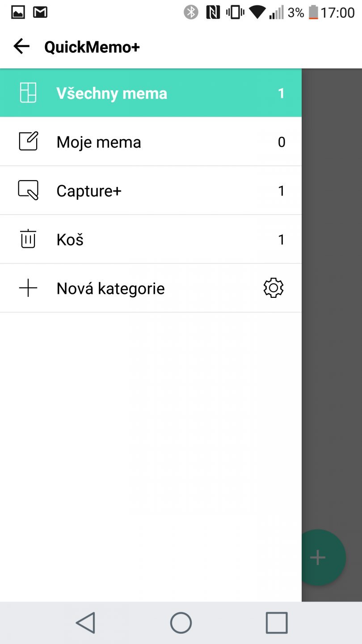Tap the Moje mema edit-note icon

[x=28, y=142]
